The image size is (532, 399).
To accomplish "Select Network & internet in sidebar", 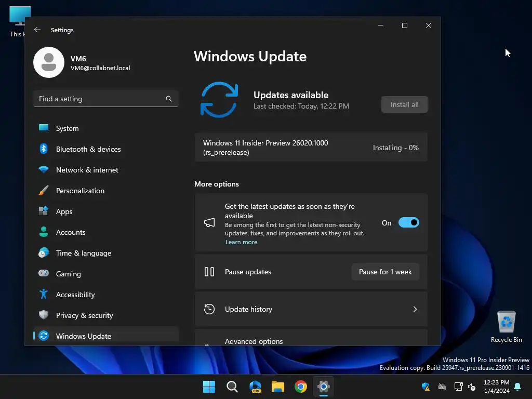I will tap(106, 170).
